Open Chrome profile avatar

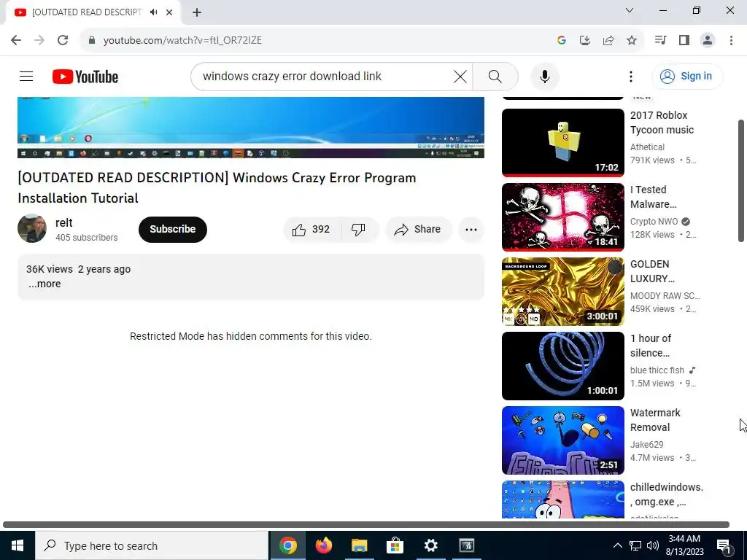708,40
